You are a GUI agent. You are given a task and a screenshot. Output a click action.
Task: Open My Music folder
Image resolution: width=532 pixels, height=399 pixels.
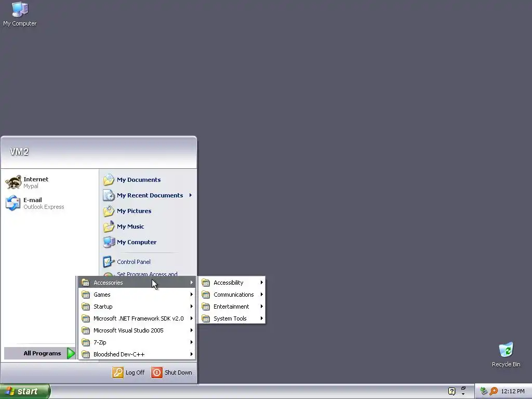click(x=130, y=227)
